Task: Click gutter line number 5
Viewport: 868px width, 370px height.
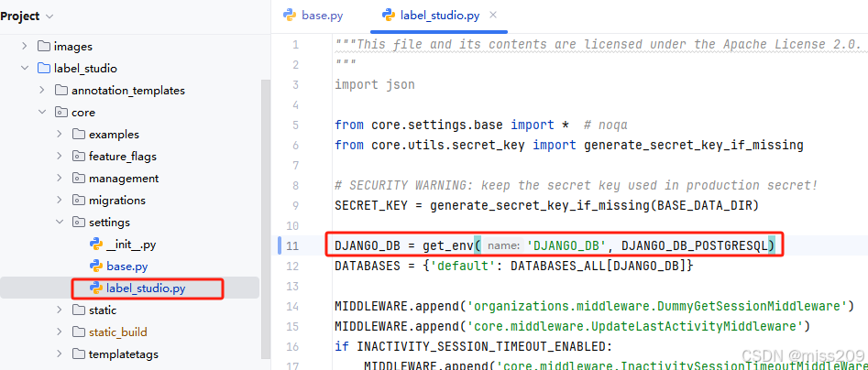Action: [295, 125]
